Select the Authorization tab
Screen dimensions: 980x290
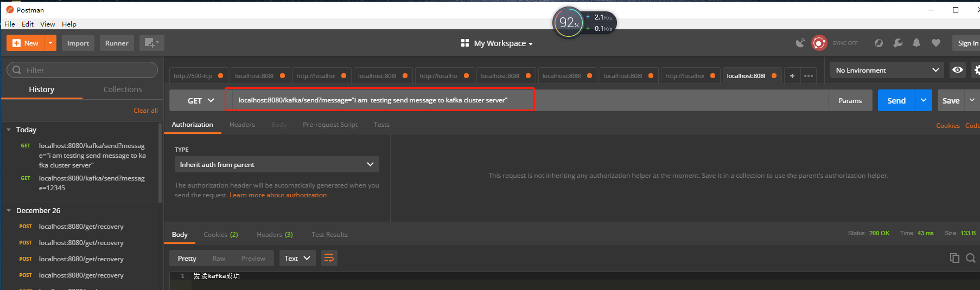[193, 125]
